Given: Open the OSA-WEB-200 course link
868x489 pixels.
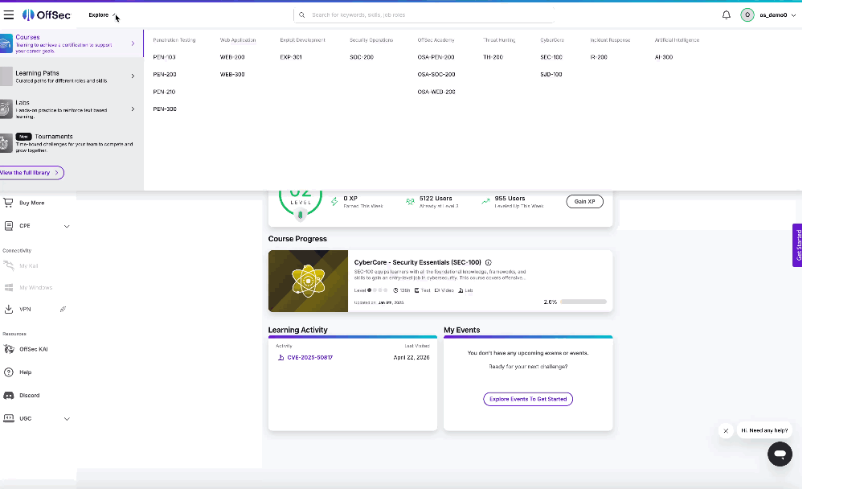Looking at the screenshot, I should (x=436, y=92).
